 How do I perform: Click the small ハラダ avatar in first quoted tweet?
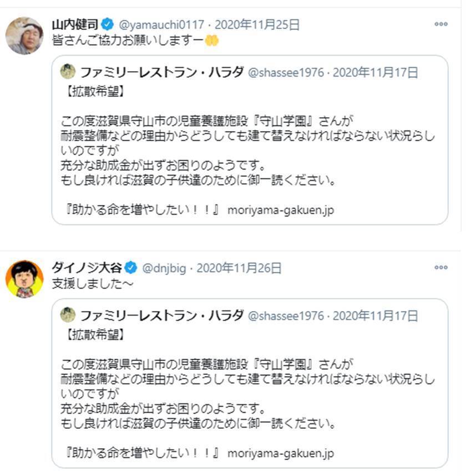(68, 72)
